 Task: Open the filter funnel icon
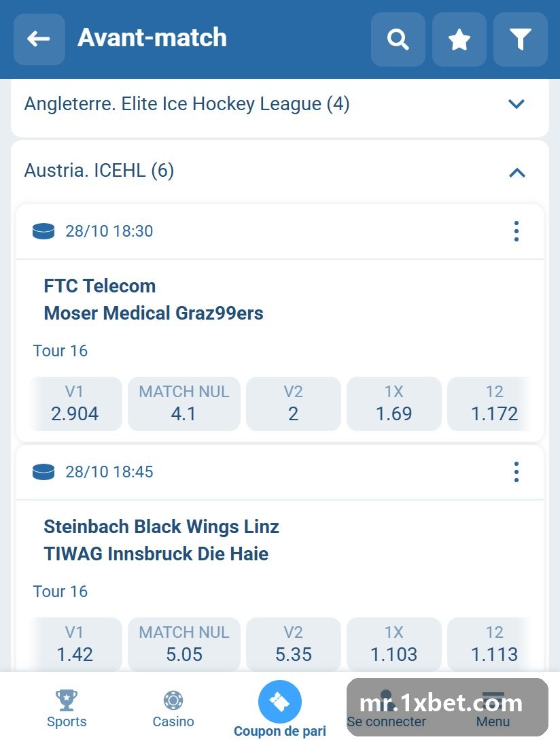[x=520, y=39]
